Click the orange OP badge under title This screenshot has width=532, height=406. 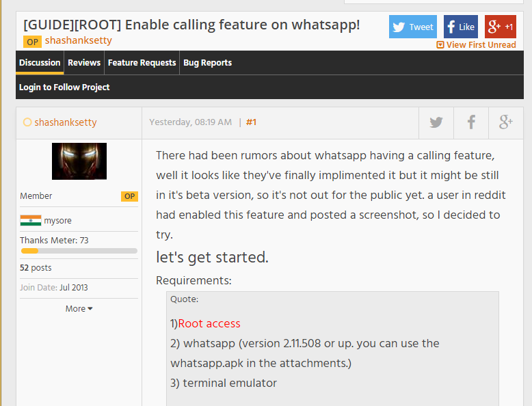pos(32,42)
